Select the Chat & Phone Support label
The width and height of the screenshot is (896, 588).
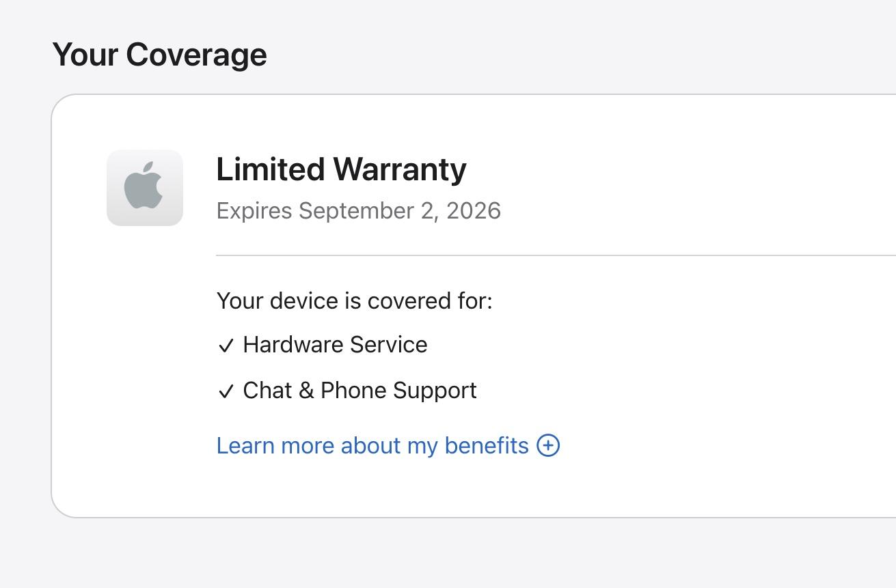(x=359, y=391)
